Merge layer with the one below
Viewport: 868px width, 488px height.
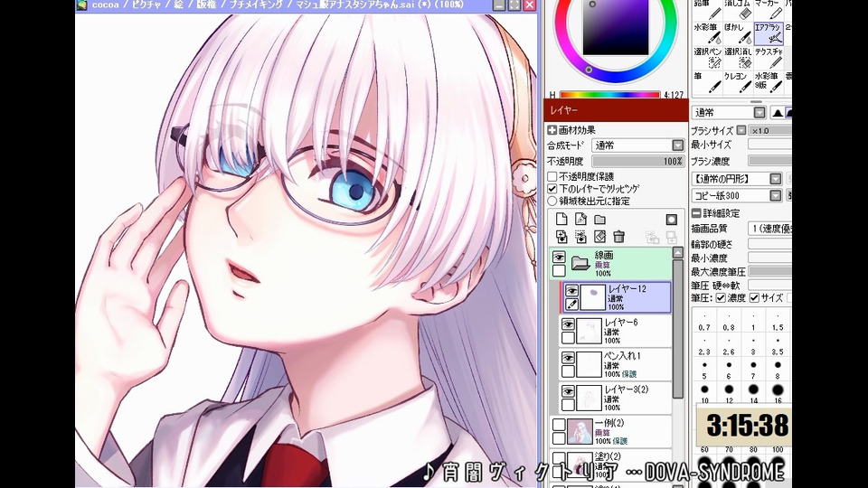click(x=580, y=237)
